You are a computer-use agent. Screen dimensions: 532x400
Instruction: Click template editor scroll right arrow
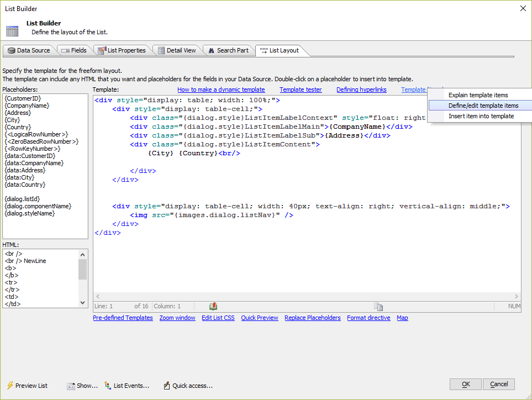pyautogui.click(x=517, y=297)
